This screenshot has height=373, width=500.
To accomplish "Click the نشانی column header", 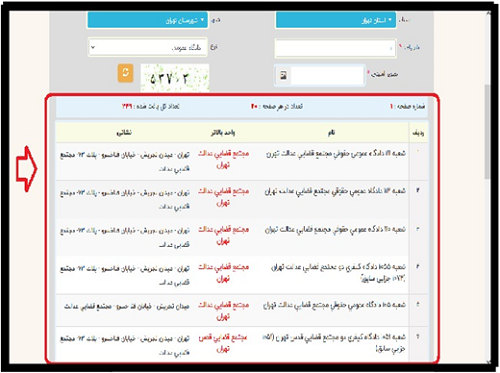I will pyautogui.click(x=124, y=133).
